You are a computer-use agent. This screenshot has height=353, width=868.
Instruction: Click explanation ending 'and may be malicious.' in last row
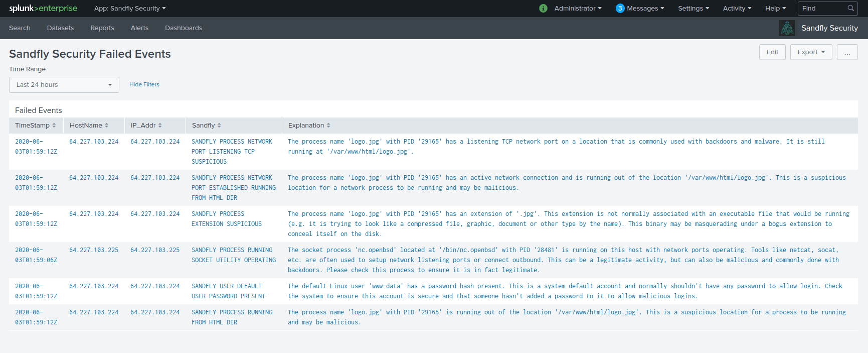tap(567, 317)
